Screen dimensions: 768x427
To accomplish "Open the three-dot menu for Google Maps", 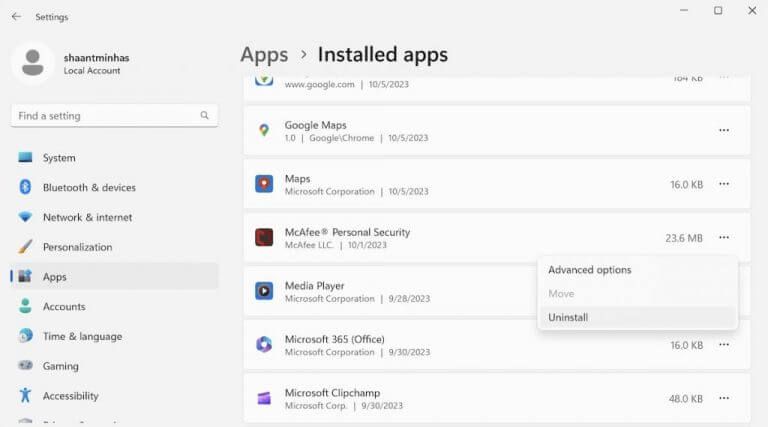I will point(724,130).
